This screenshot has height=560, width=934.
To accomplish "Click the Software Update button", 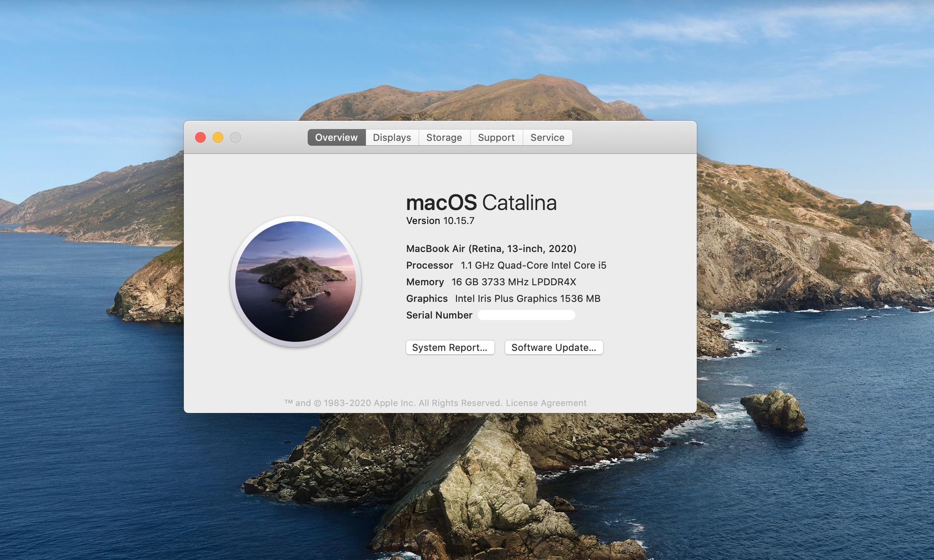I will (x=553, y=347).
